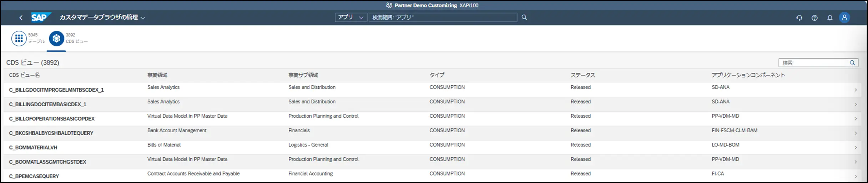Sort by the CDS ビュー名 column header
868x183 pixels.
pyautogui.click(x=24, y=75)
